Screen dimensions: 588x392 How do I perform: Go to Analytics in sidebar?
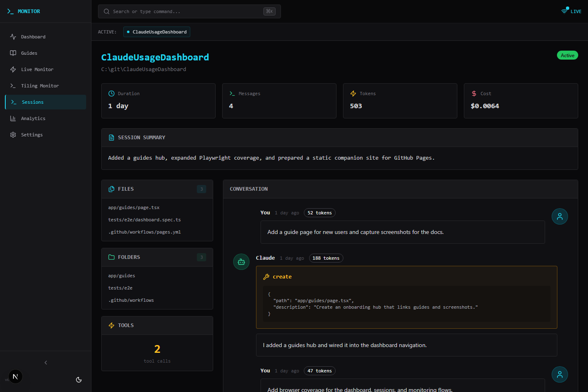coord(46,118)
